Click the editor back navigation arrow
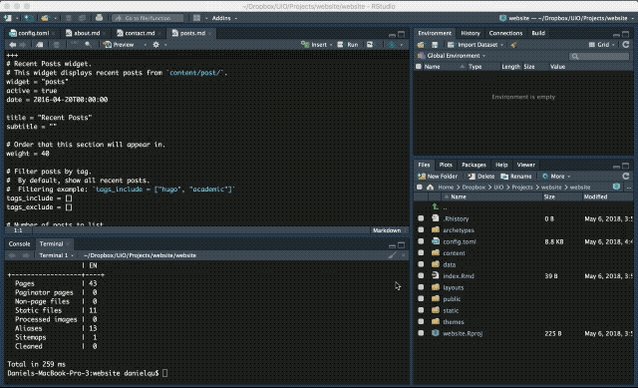Screen dimensions: 638x388 tap(13, 45)
